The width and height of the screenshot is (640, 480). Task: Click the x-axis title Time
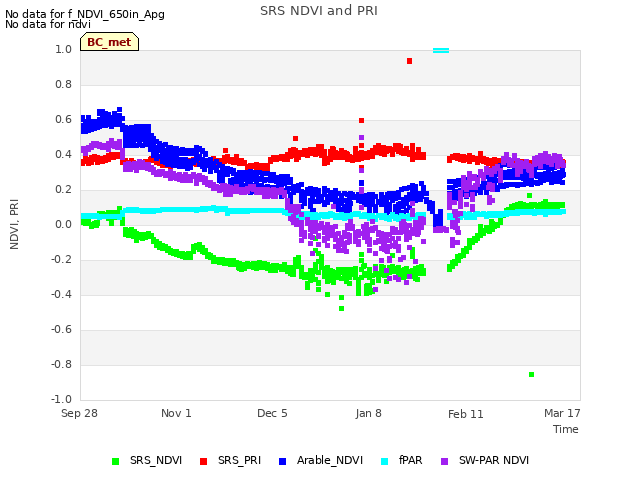click(566, 429)
